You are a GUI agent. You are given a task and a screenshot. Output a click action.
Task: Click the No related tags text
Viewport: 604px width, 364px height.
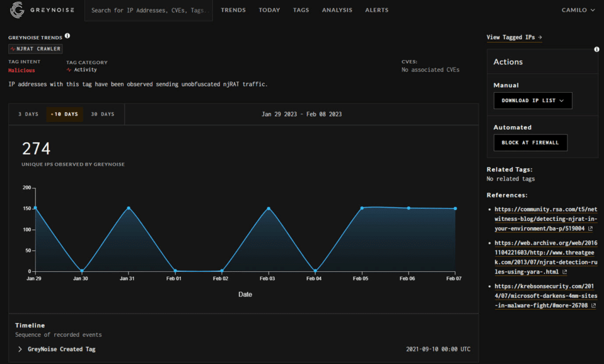(x=510, y=179)
